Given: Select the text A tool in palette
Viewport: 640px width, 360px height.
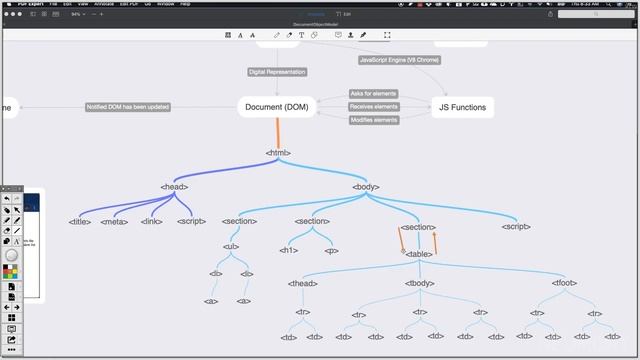Looking at the screenshot, I should click(x=17, y=241).
